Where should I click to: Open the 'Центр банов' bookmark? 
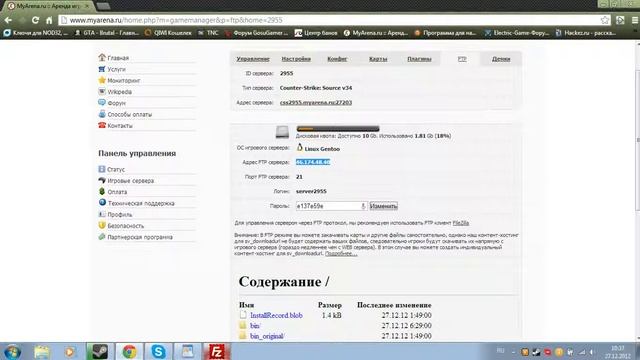tap(316, 33)
